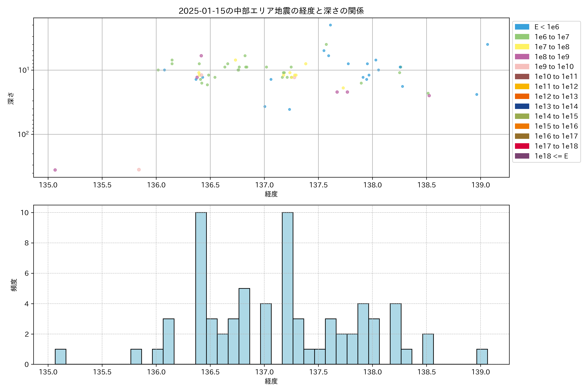The width and height of the screenshot is (588, 392).
Task: Select the pink '1e9 to 1e10' legend swatch
Action: (x=522, y=66)
